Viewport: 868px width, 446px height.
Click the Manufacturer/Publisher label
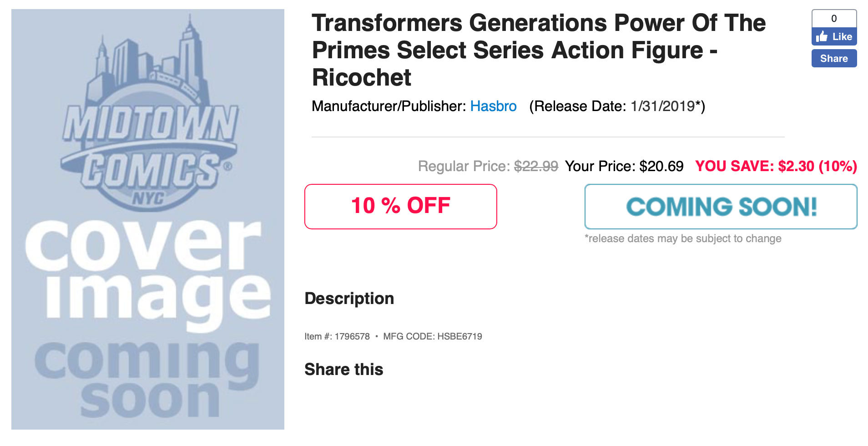click(x=389, y=106)
